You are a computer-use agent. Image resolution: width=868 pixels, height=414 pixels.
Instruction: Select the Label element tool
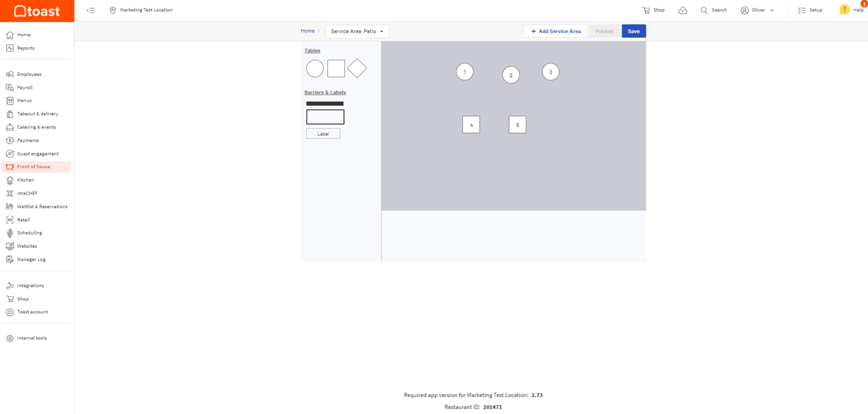click(323, 133)
